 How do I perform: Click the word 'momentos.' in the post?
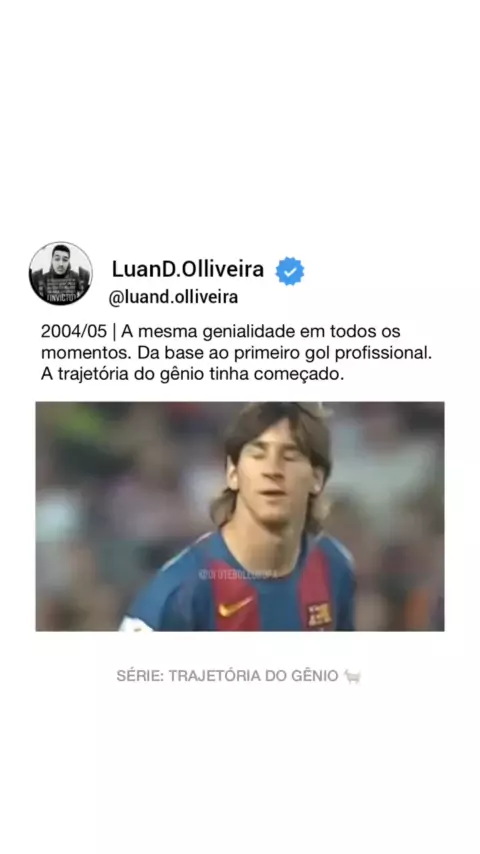pos(86,353)
